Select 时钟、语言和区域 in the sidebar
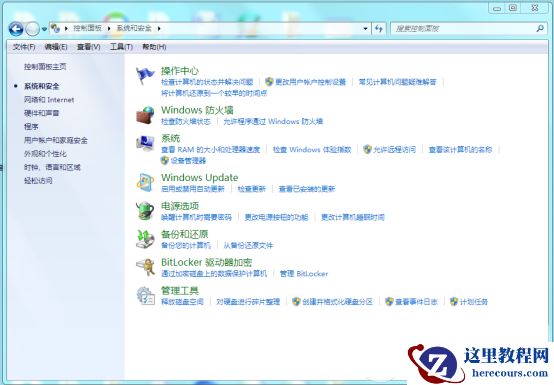Image resolution: width=554 pixels, height=385 pixels. point(52,167)
